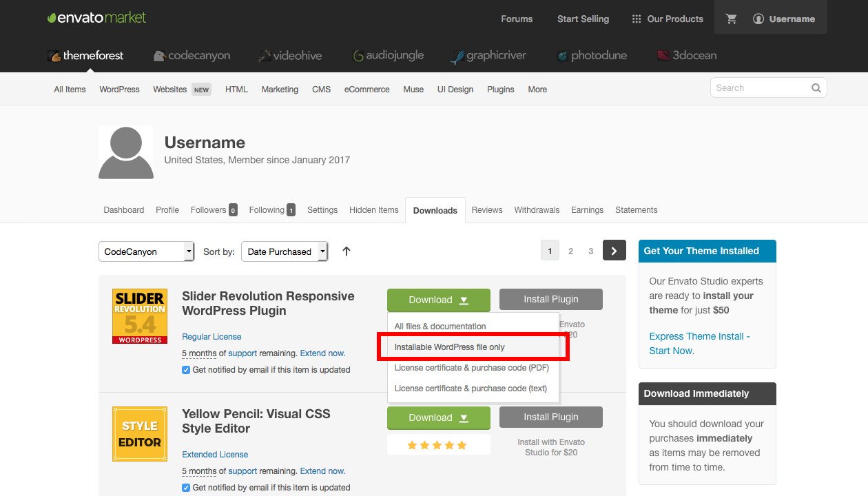The image size is (868, 496).
Task: Click Express Theme Install - Start Now link
Action: (699, 344)
